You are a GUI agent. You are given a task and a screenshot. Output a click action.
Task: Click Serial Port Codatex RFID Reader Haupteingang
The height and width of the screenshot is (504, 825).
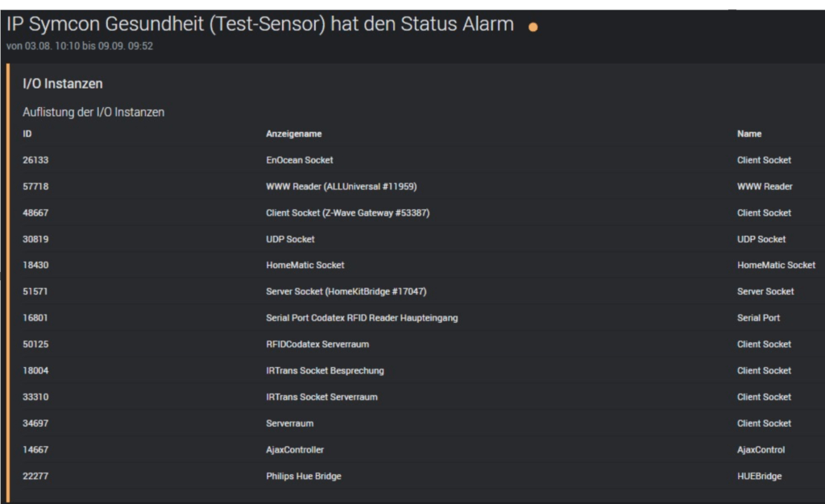click(x=362, y=318)
